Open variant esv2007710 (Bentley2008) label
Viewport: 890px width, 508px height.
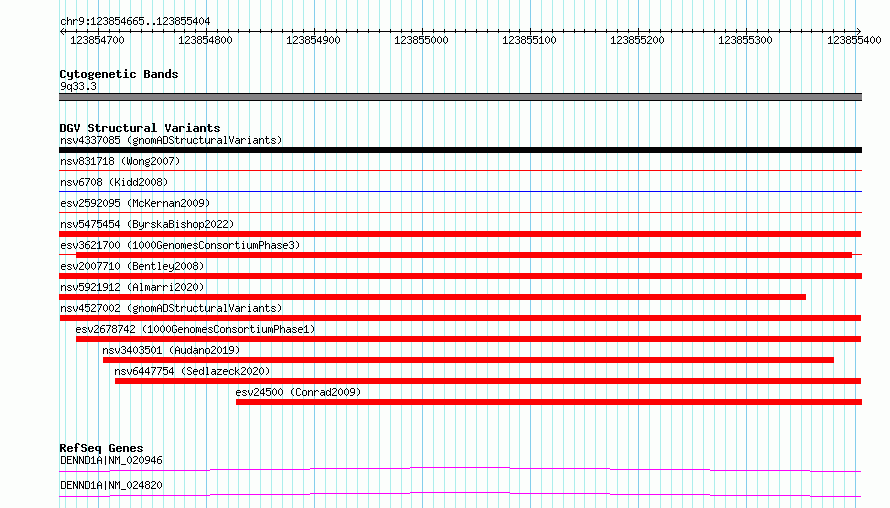coord(132,266)
